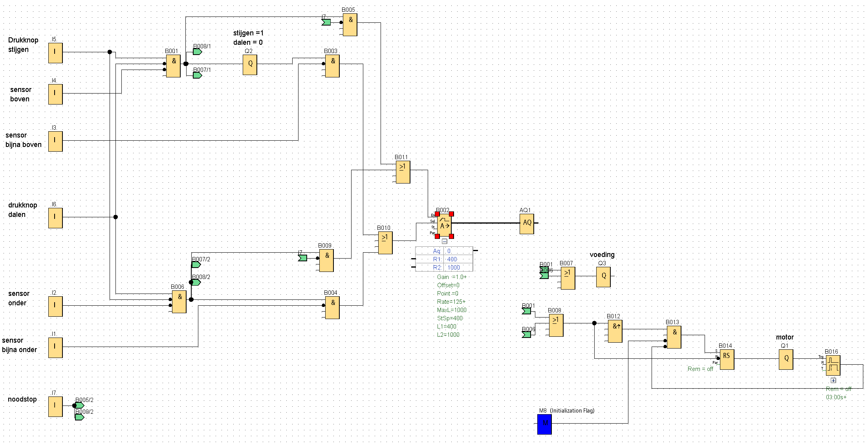Image resolution: width=868 pixels, height=446 pixels.
Task: Click the 'motor' label above Q1
Action: click(x=785, y=338)
